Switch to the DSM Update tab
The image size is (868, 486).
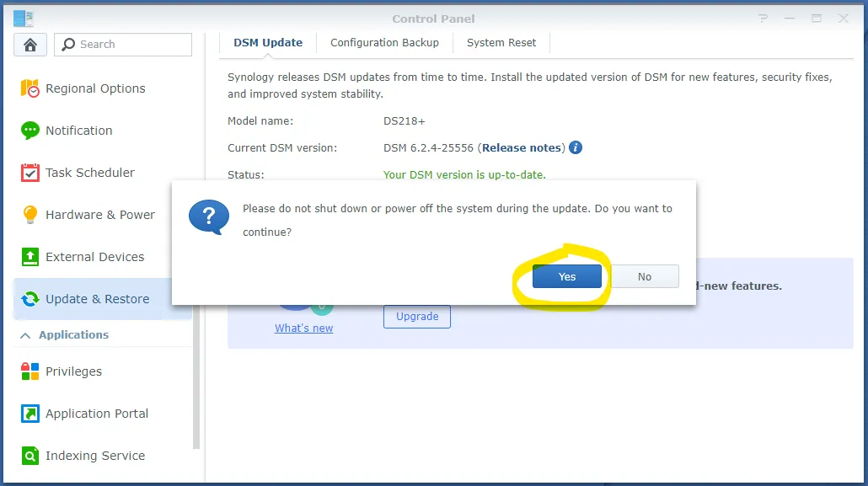pyautogui.click(x=268, y=43)
